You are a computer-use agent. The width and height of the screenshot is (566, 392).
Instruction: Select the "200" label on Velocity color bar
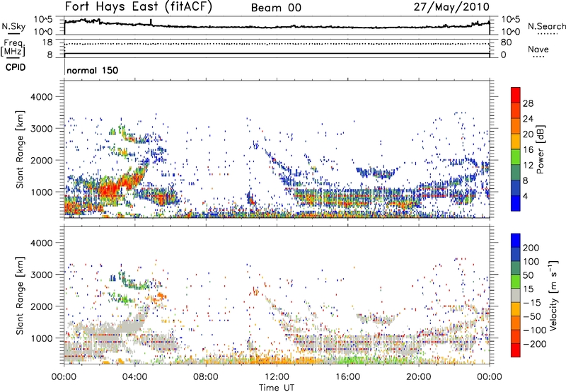coord(531,248)
